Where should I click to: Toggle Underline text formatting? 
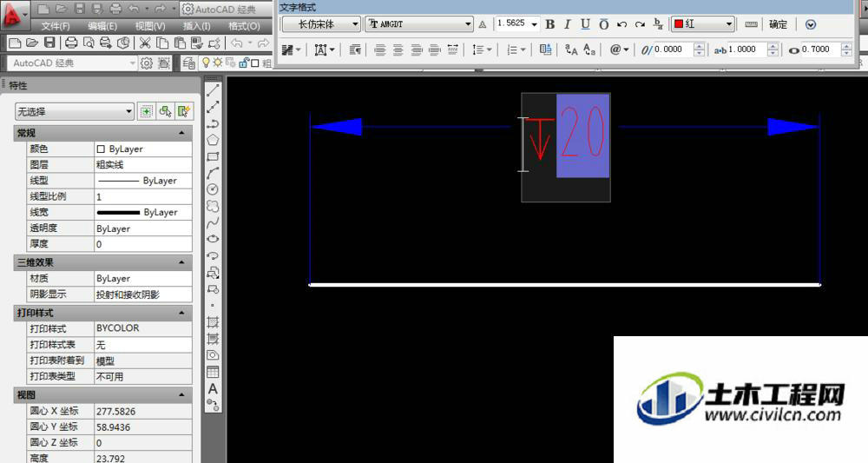pos(585,24)
